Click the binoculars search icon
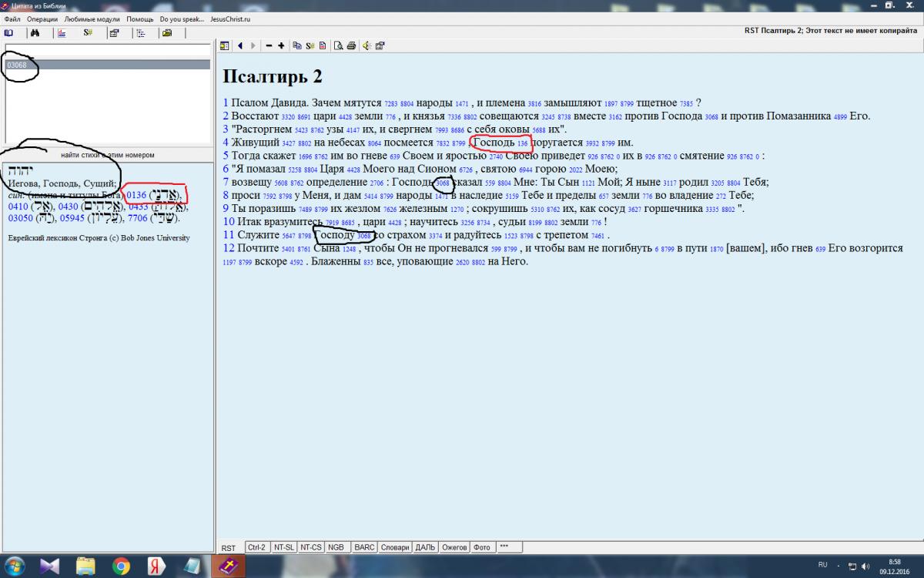The height and width of the screenshot is (578, 924). coord(35,33)
